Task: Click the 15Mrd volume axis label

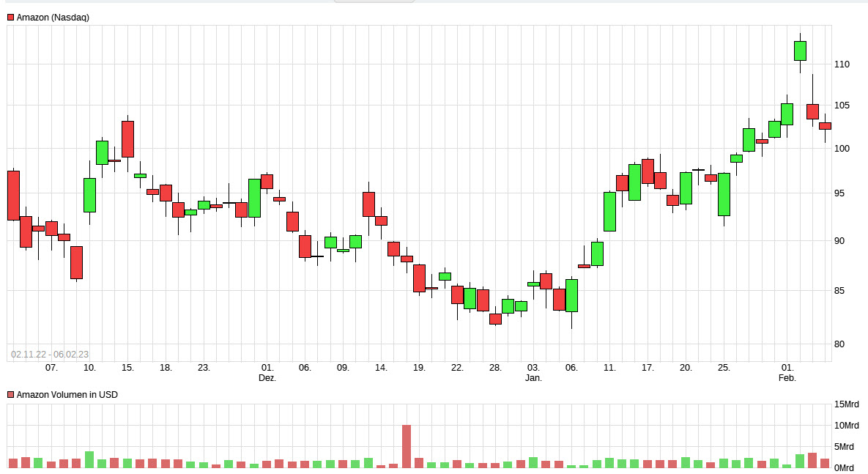Action: tap(846, 403)
